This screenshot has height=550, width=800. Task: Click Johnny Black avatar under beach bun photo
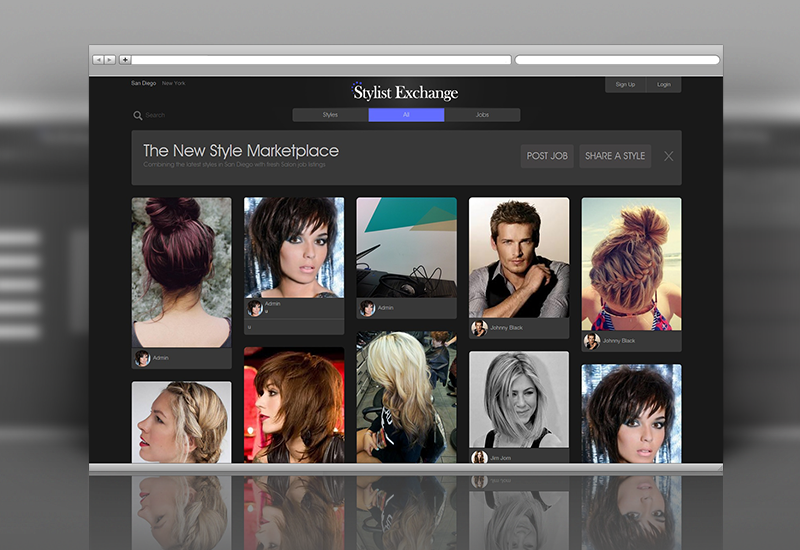(592, 341)
